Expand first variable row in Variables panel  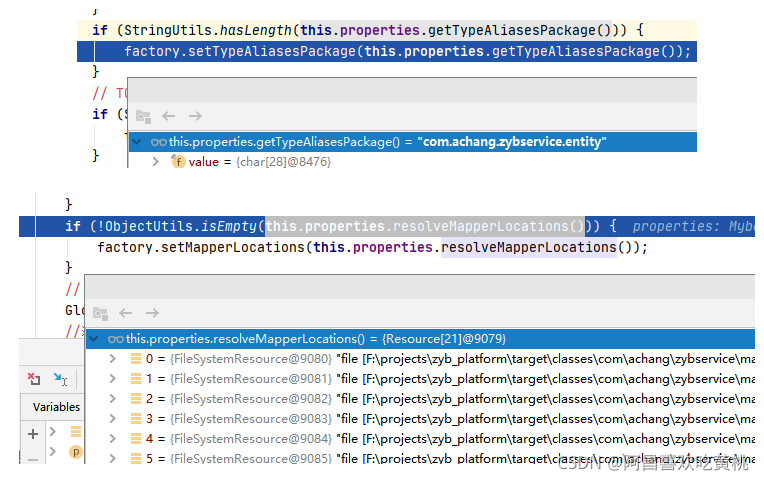coord(53,432)
